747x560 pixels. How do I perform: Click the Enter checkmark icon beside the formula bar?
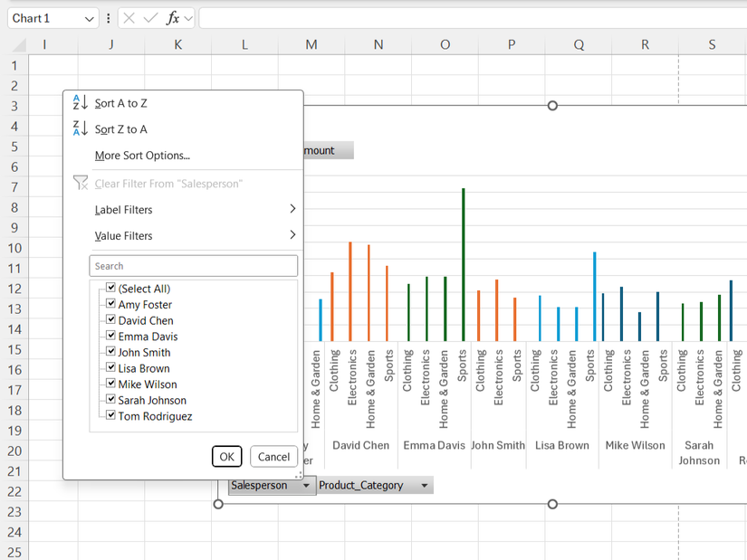click(x=148, y=17)
